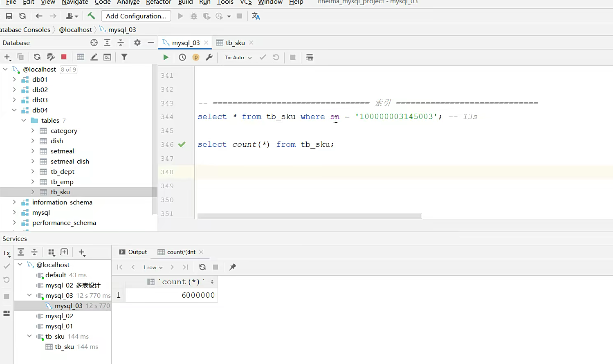
Task: Collapse the tables folder under db04
Action: 24,120
